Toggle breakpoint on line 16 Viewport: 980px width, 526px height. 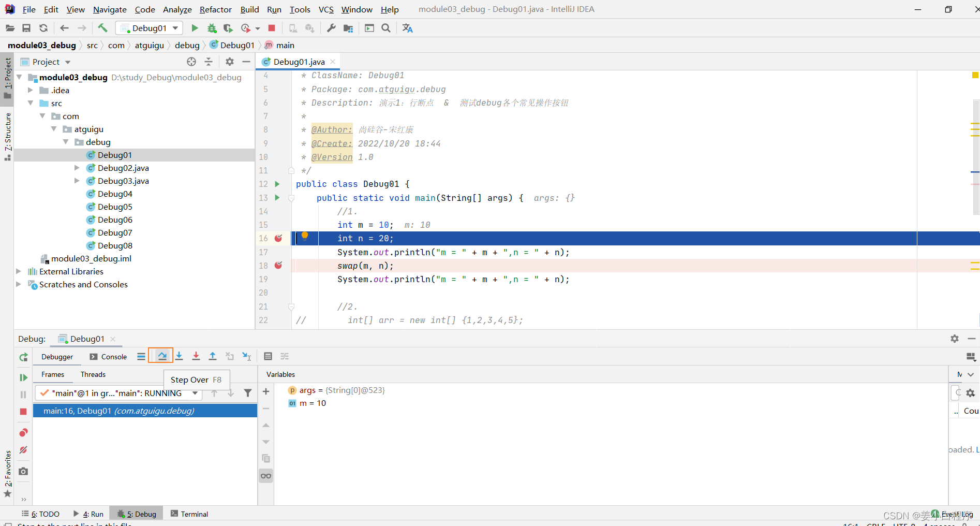coord(278,238)
